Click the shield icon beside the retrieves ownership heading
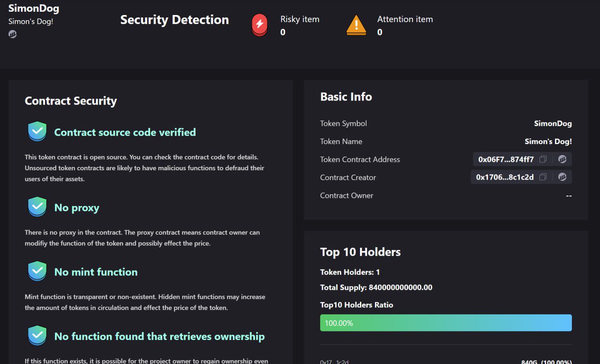Image resolution: width=600 pixels, height=364 pixels. click(37, 336)
